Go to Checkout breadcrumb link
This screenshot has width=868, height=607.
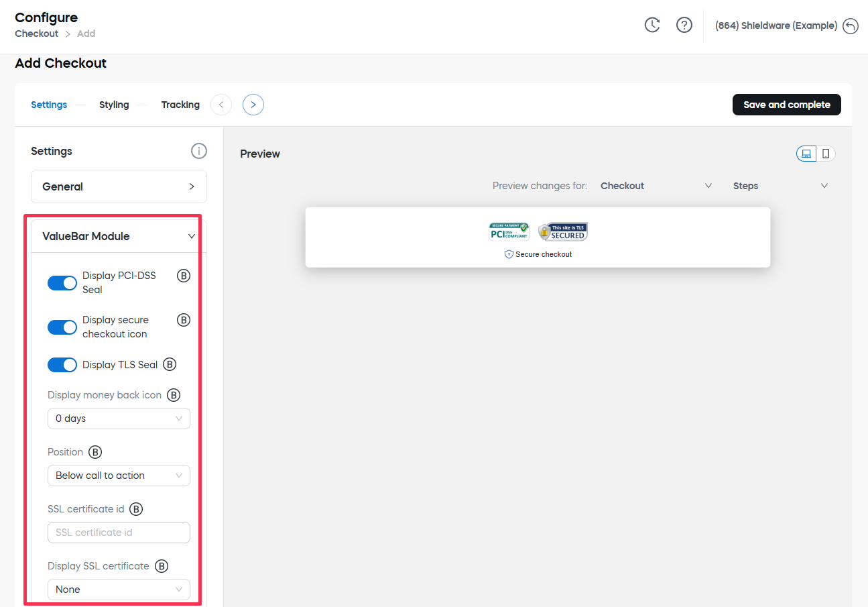click(37, 34)
